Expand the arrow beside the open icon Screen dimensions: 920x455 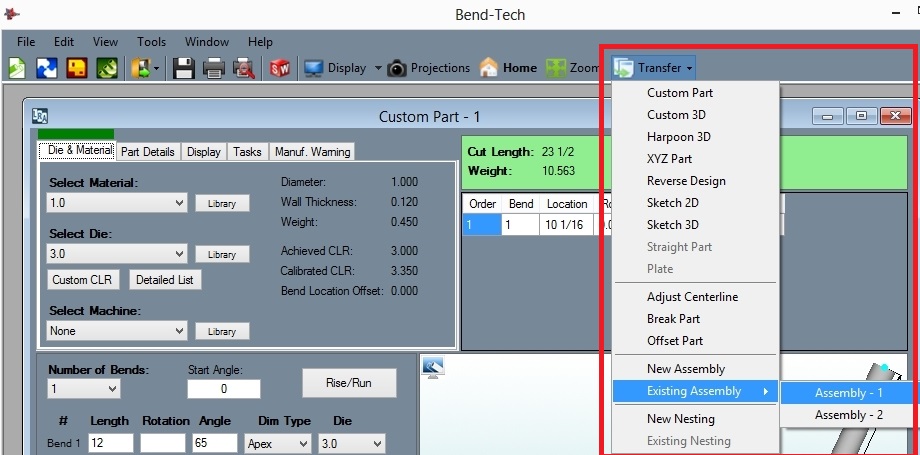[157, 69]
